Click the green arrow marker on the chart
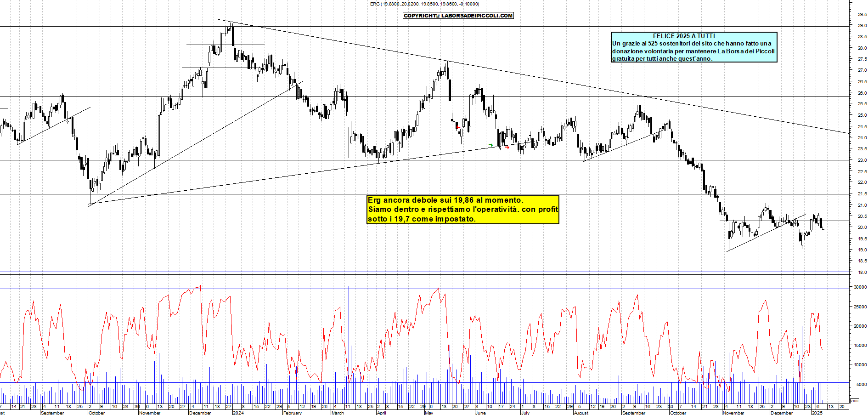The width and height of the screenshot is (868, 415). (x=491, y=145)
